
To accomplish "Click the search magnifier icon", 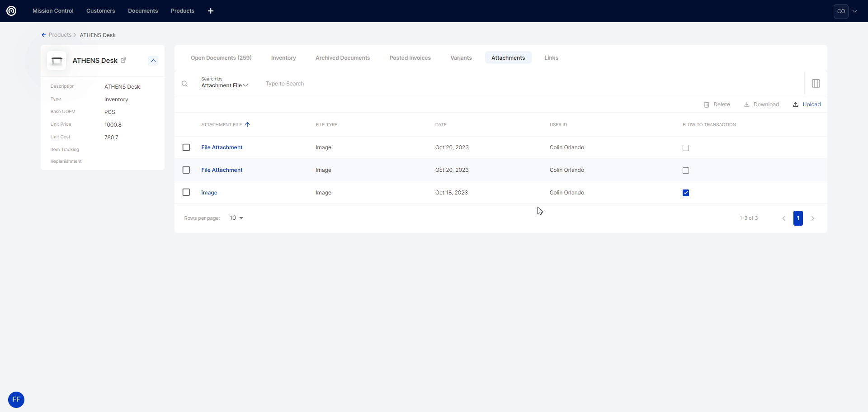I will click(x=184, y=84).
